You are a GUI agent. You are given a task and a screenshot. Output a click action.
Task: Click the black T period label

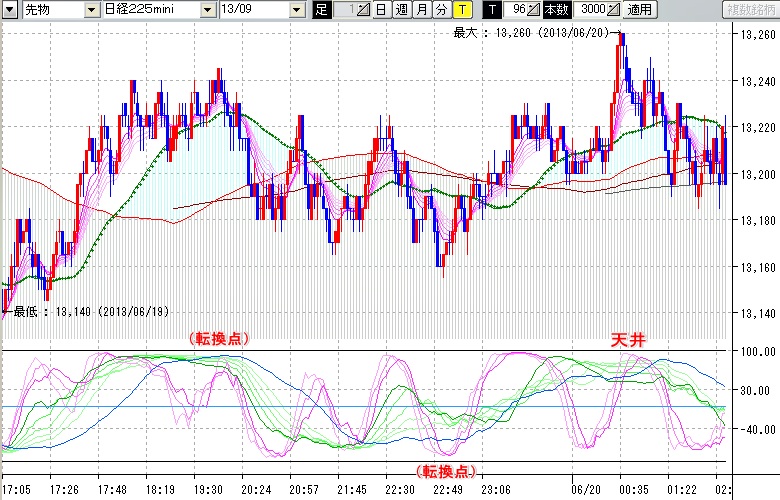tap(492, 10)
